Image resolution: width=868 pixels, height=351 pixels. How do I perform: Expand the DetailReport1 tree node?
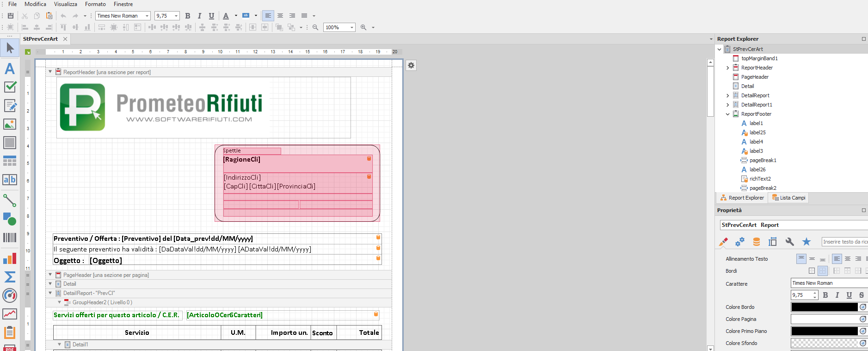[x=727, y=105]
